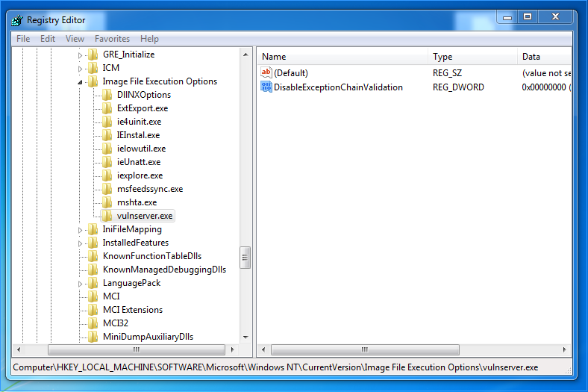
Task: Click the KnownManagedDebuggingDlls folder icon
Action: (x=93, y=270)
